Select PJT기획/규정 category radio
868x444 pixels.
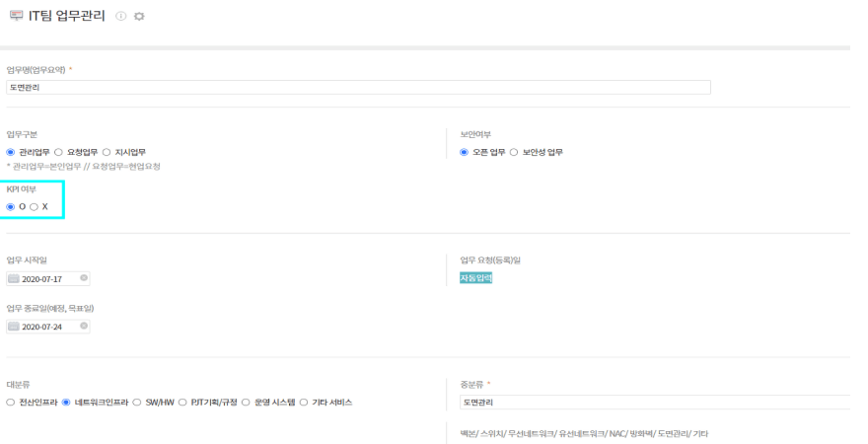pyautogui.click(x=182, y=403)
